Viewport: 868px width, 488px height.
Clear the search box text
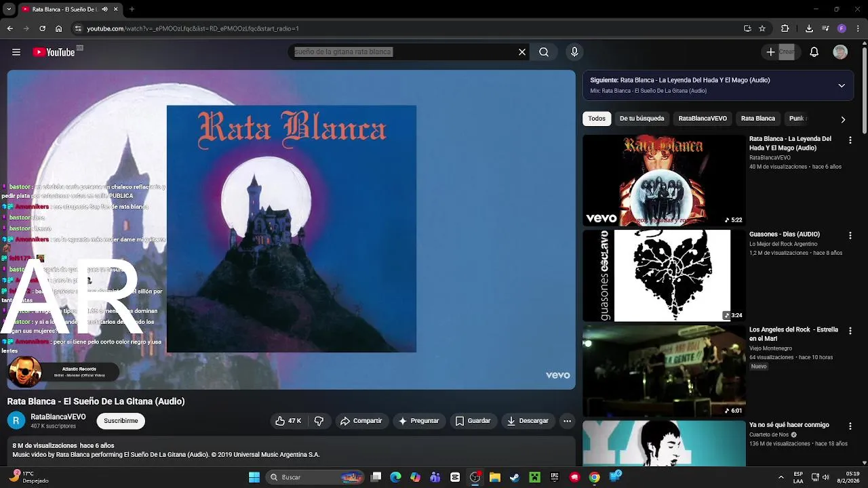[x=522, y=52]
